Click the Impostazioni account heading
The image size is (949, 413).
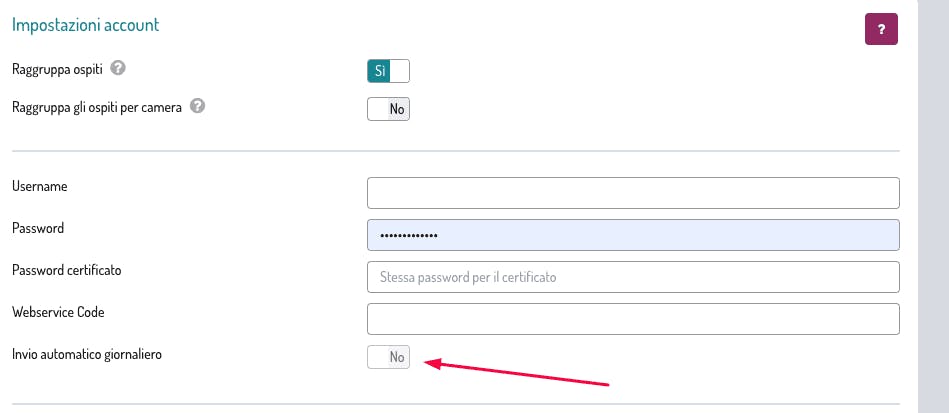(86, 25)
